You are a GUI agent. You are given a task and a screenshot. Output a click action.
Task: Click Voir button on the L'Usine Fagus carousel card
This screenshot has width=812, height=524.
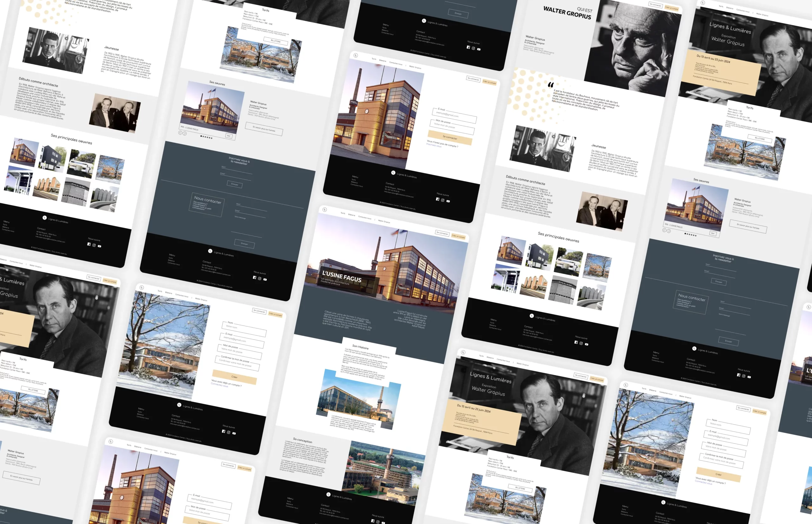coord(229,136)
